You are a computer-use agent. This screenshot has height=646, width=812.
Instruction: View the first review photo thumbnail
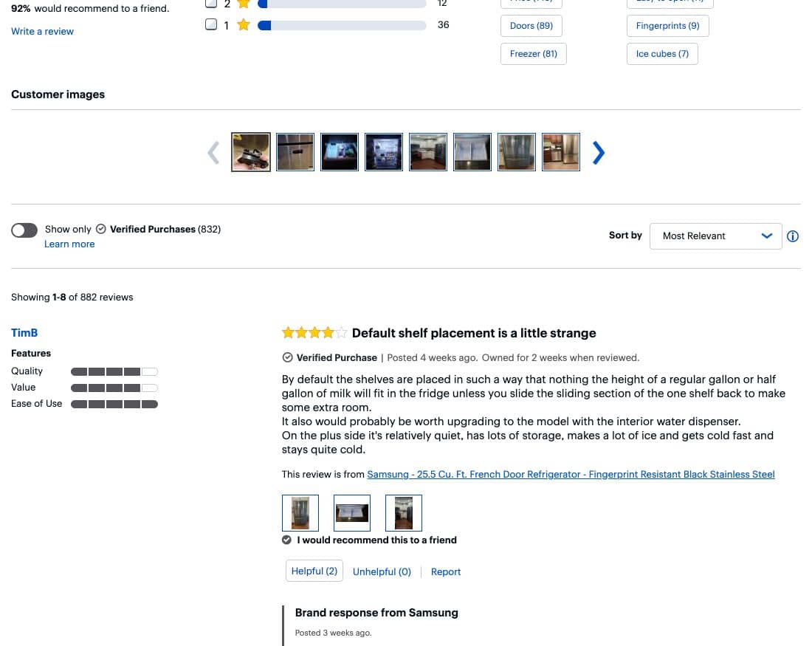pyautogui.click(x=300, y=513)
